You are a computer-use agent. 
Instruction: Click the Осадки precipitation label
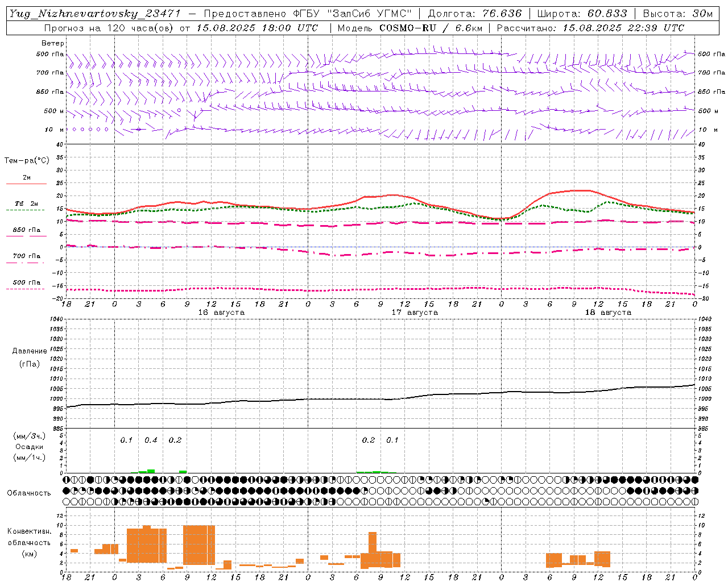pyautogui.click(x=30, y=447)
